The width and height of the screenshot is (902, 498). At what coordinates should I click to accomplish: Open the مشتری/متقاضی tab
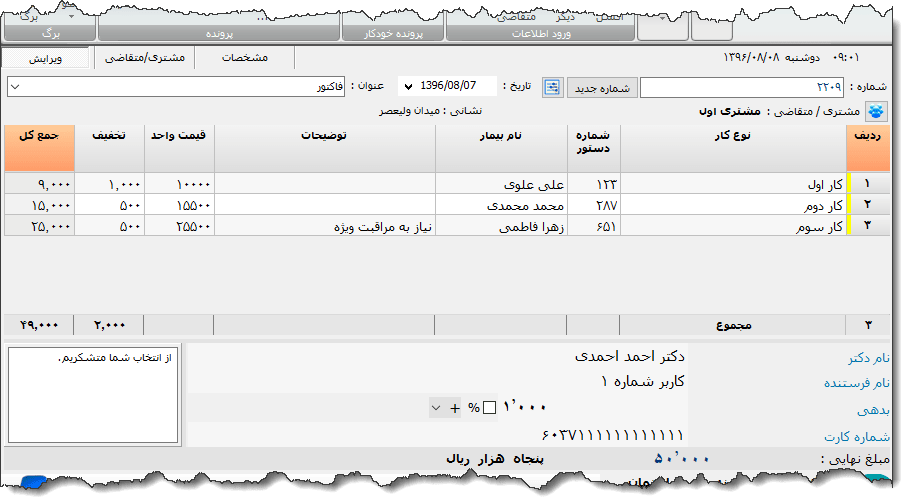[x=144, y=58]
